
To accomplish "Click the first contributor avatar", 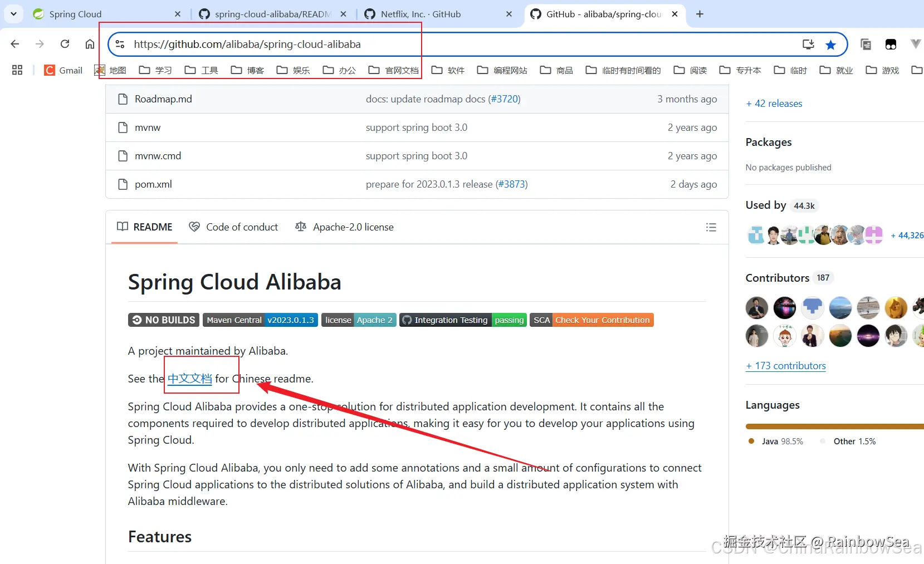I will click(x=757, y=307).
